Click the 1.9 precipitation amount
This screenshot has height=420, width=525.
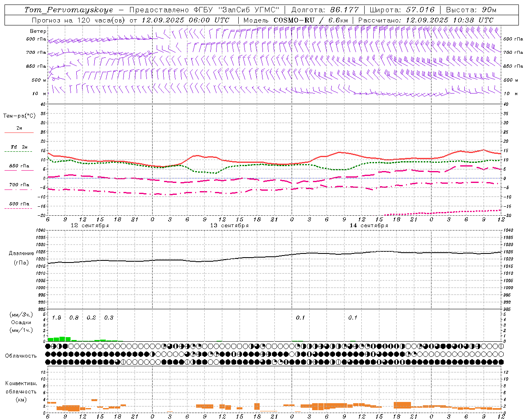[x=57, y=317]
